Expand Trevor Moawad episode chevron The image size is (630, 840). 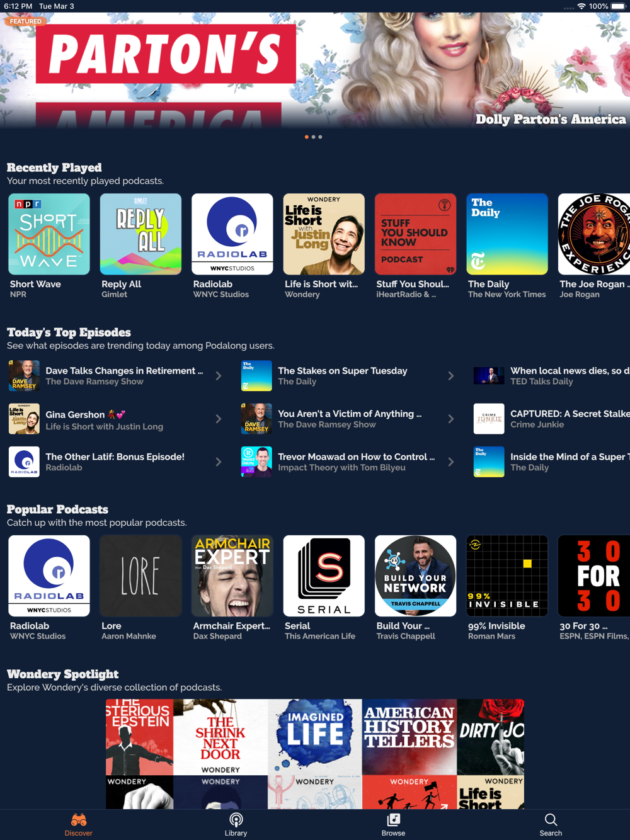(451, 462)
